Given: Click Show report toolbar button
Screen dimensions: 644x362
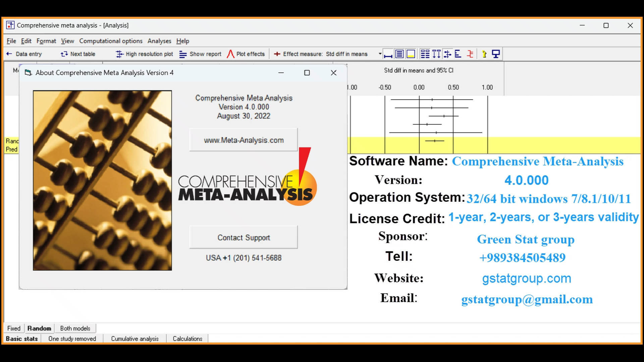Looking at the screenshot, I should point(200,54).
